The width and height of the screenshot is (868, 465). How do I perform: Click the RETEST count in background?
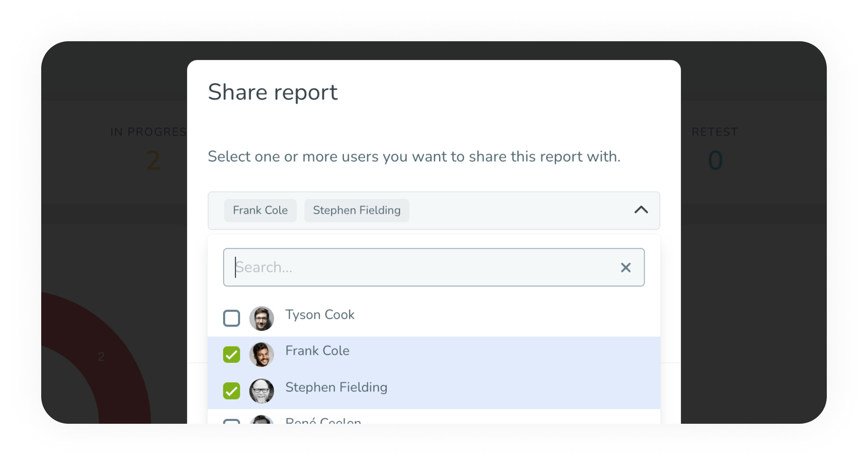715,160
